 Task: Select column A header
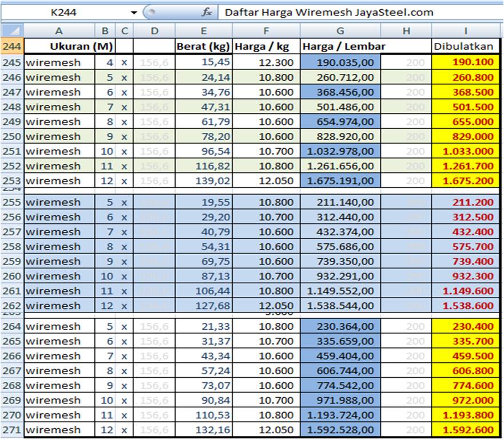[x=59, y=31]
